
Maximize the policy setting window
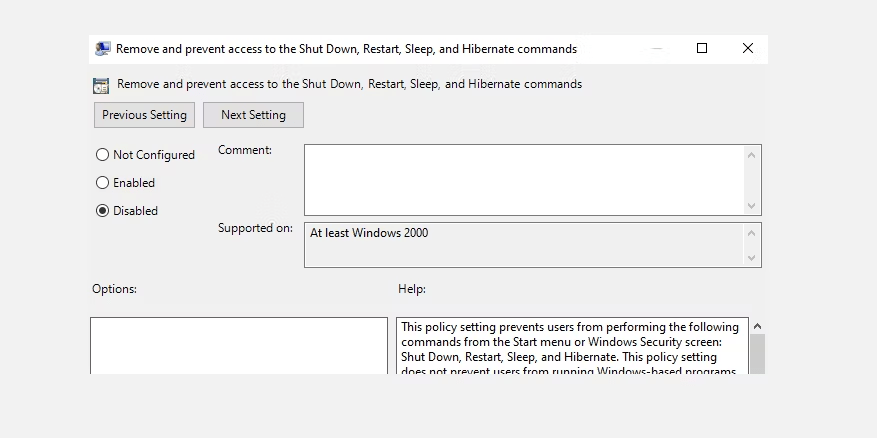pyautogui.click(x=702, y=48)
